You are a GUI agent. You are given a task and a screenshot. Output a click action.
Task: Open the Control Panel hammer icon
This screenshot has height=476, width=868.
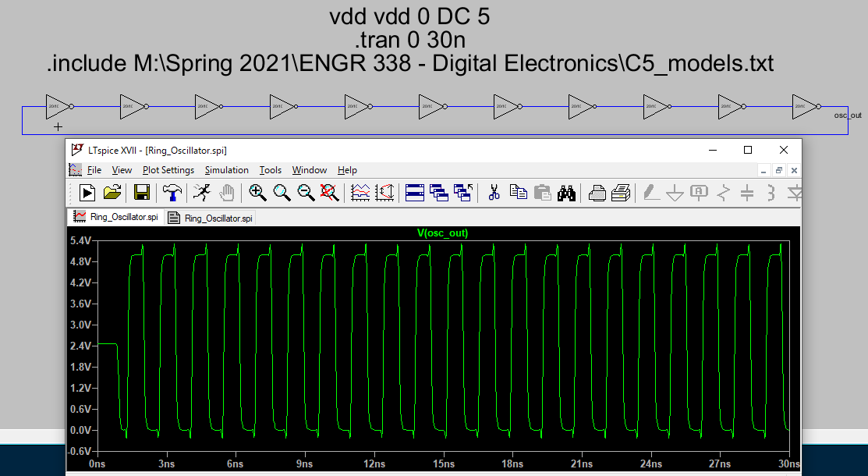pos(172,192)
